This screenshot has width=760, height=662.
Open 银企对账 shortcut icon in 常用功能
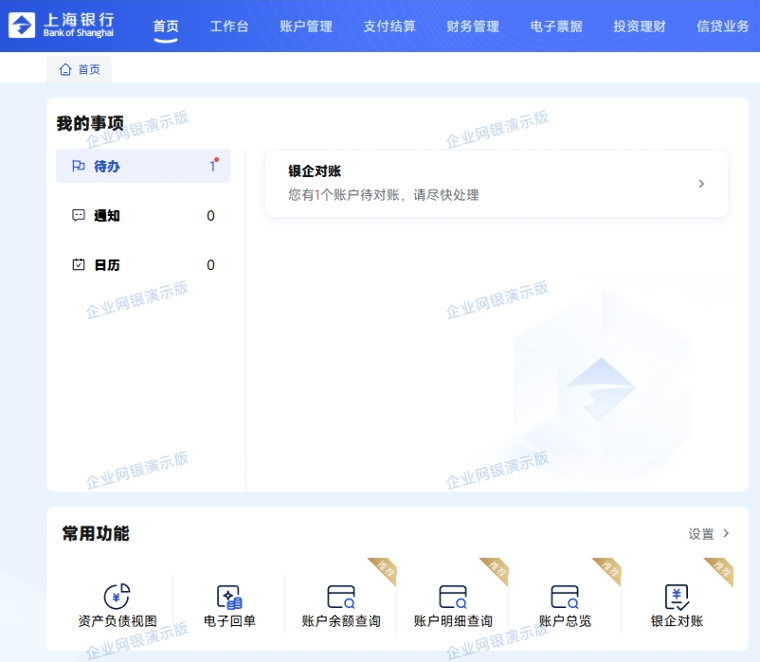pyautogui.click(x=677, y=597)
